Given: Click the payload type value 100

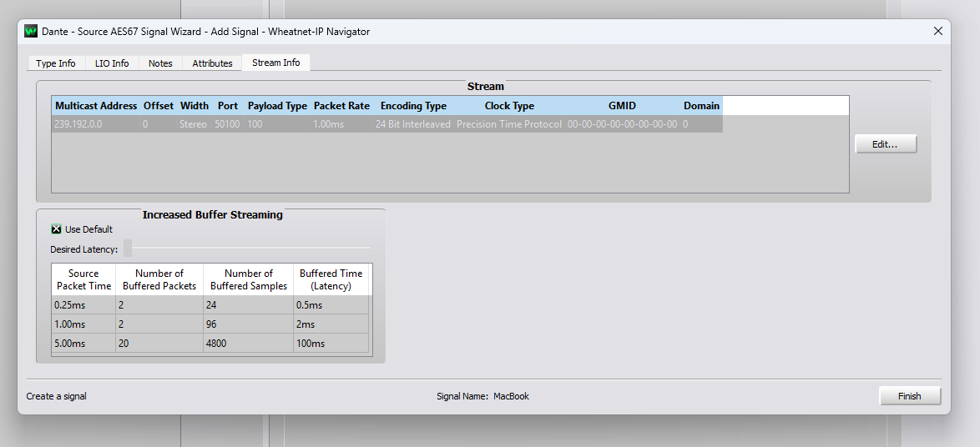Looking at the screenshot, I should pyautogui.click(x=277, y=124).
